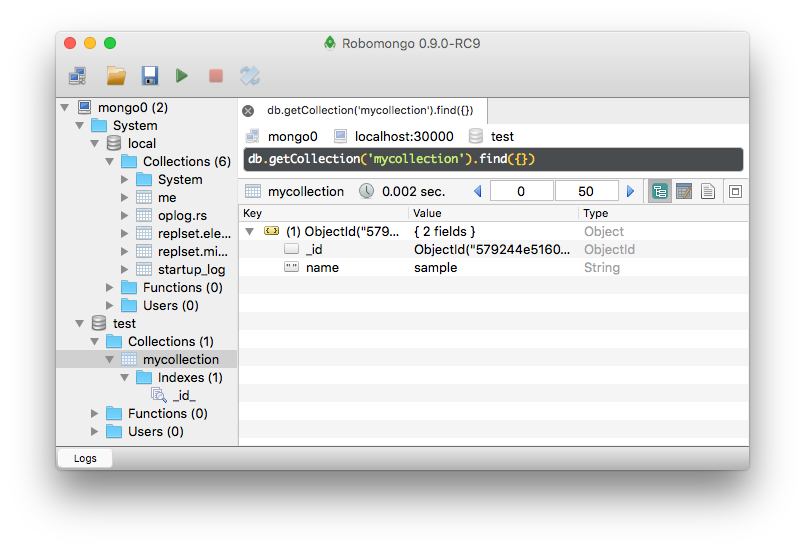Select the replset.ele... collection
Image resolution: width=805 pixels, height=550 pixels.
point(194,234)
